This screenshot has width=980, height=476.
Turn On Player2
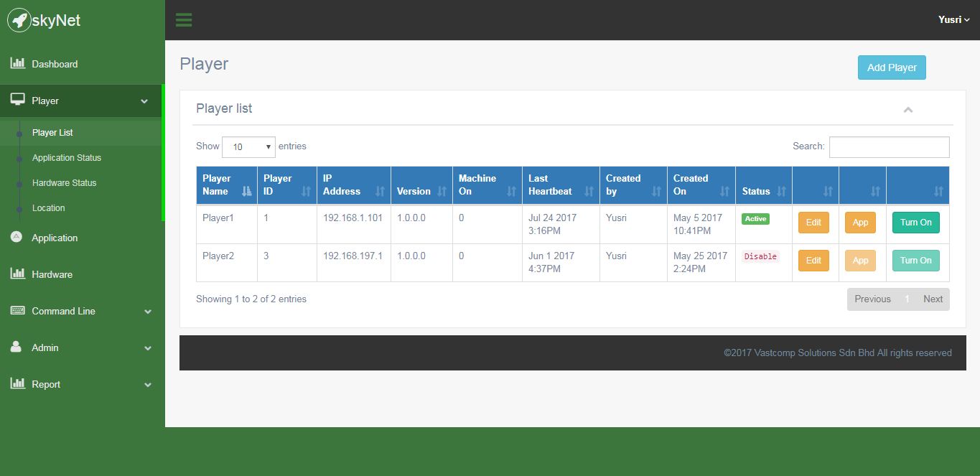coord(915,261)
